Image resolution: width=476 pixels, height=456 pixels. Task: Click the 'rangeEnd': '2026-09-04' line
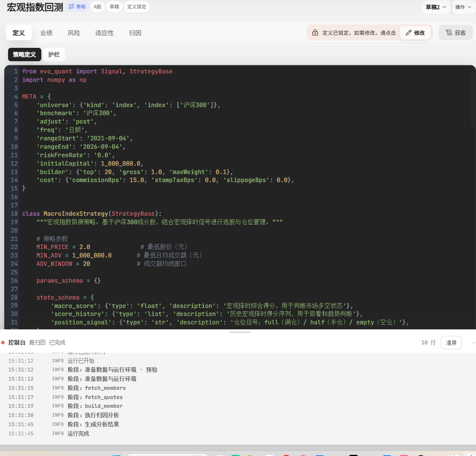tap(81, 147)
